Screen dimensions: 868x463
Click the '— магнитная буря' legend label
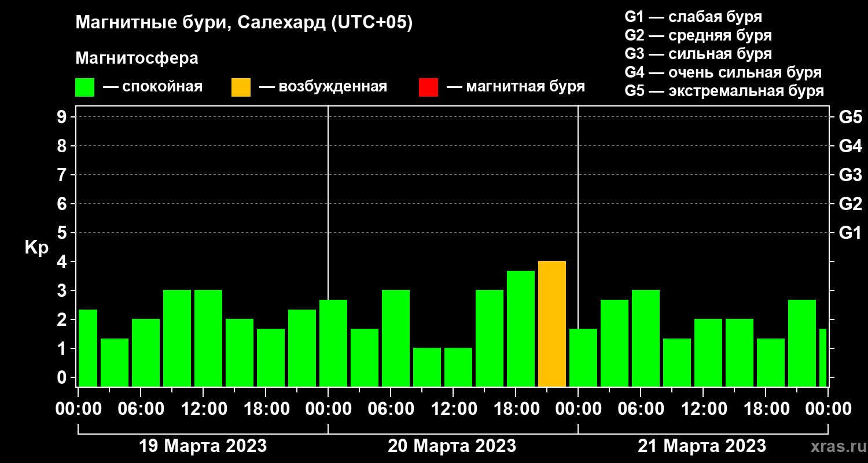(516, 87)
